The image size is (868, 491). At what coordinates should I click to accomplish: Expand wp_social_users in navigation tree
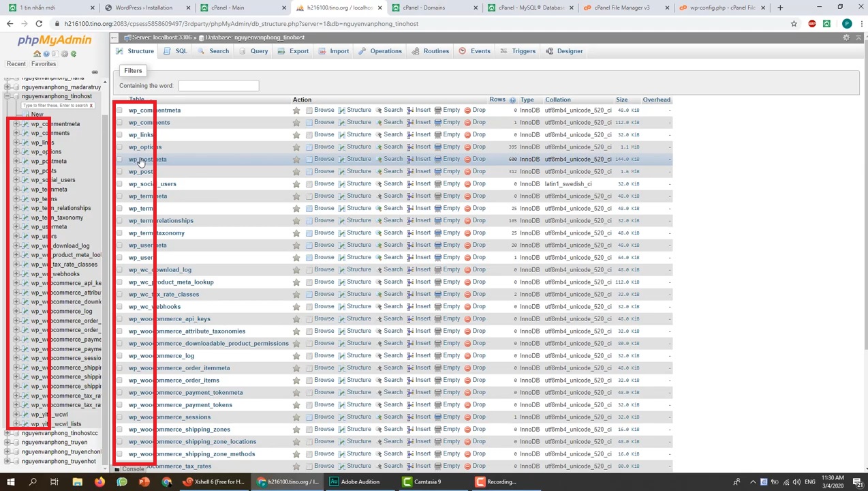point(16,180)
